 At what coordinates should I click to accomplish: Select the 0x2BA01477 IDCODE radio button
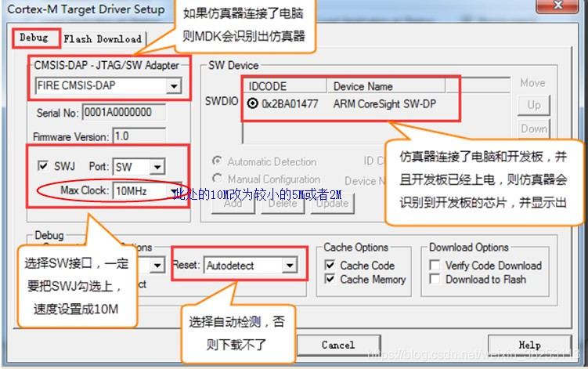tap(253, 103)
